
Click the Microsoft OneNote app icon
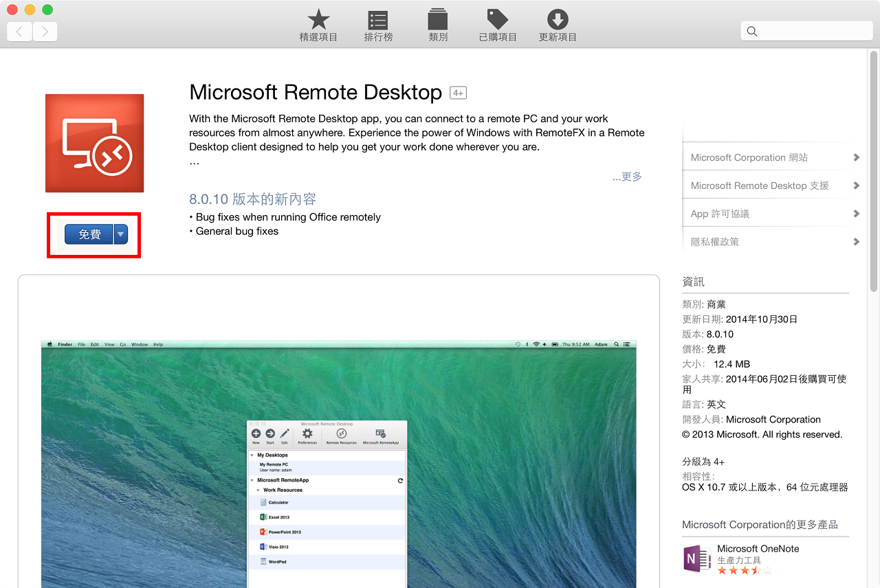click(697, 558)
